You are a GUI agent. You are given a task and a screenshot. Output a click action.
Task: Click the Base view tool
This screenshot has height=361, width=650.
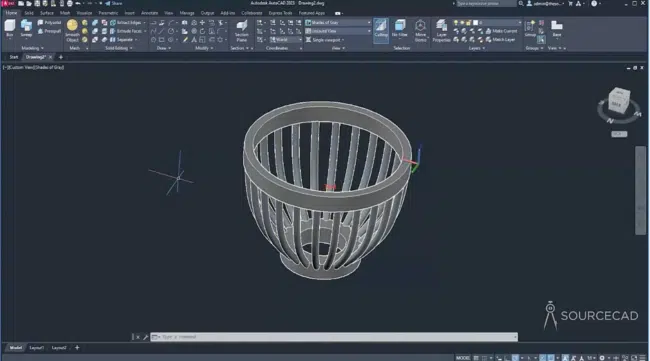557,29
